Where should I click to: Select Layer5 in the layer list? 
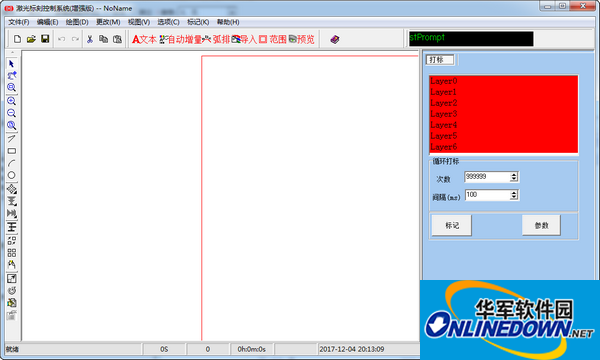pyautogui.click(x=504, y=136)
